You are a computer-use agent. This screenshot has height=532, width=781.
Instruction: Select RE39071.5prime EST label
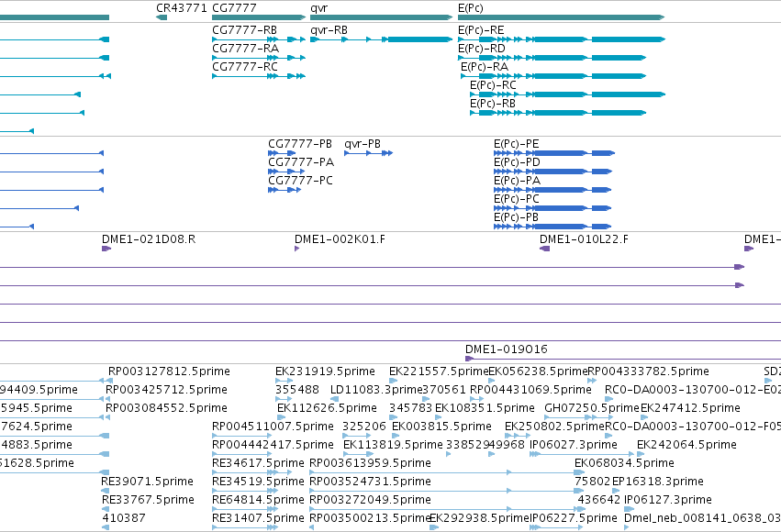pyautogui.click(x=147, y=482)
